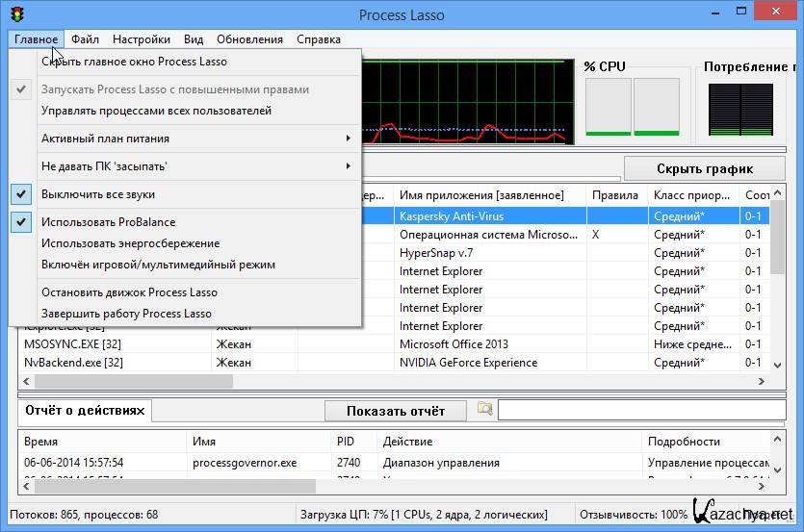
Task: Disable Использовать ProBalance option
Action: coord(108,222)
